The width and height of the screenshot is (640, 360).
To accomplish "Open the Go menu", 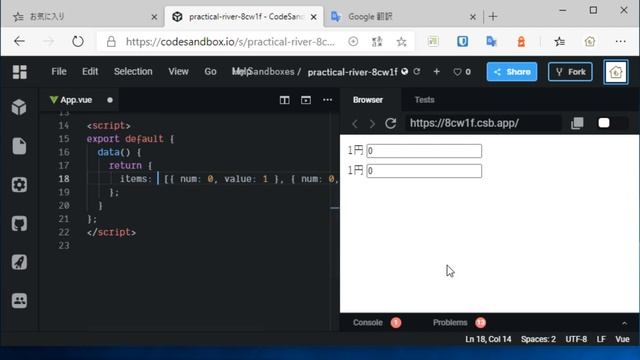I will (x=210, y=71).
